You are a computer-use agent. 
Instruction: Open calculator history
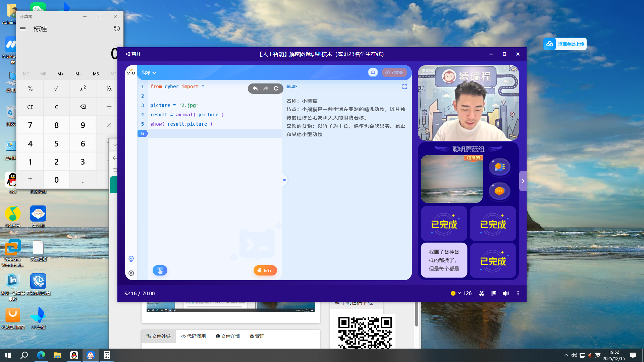(117, 28)
